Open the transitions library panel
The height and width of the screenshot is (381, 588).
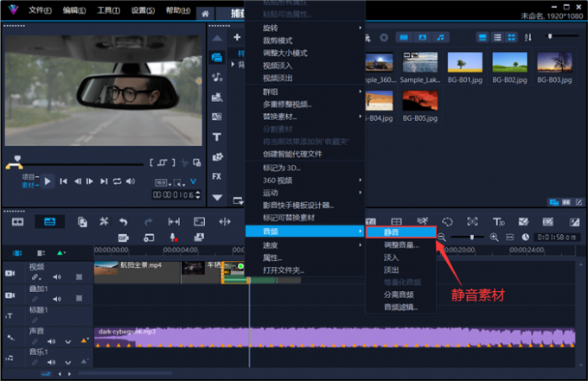pyautogui.click(x=217, y=117)
